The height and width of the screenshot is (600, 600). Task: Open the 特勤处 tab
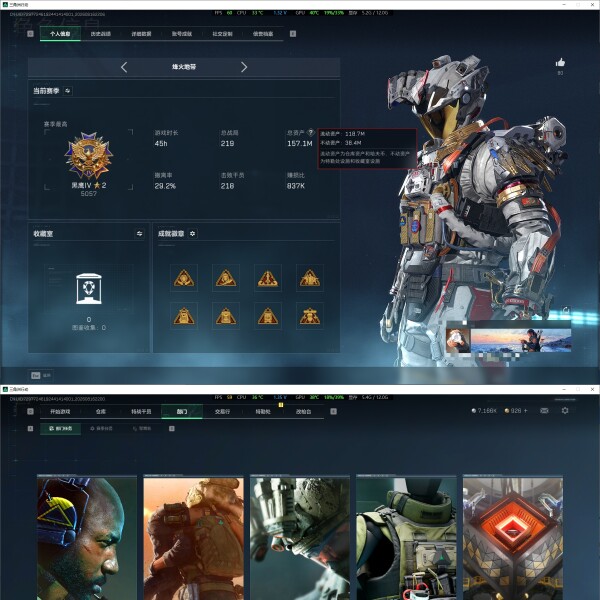263,411
